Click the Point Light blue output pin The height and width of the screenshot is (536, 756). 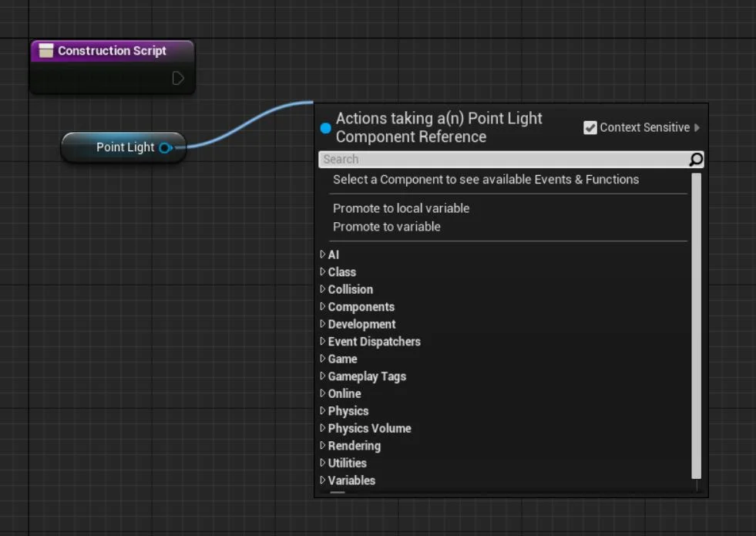click(x=163, y=147)
